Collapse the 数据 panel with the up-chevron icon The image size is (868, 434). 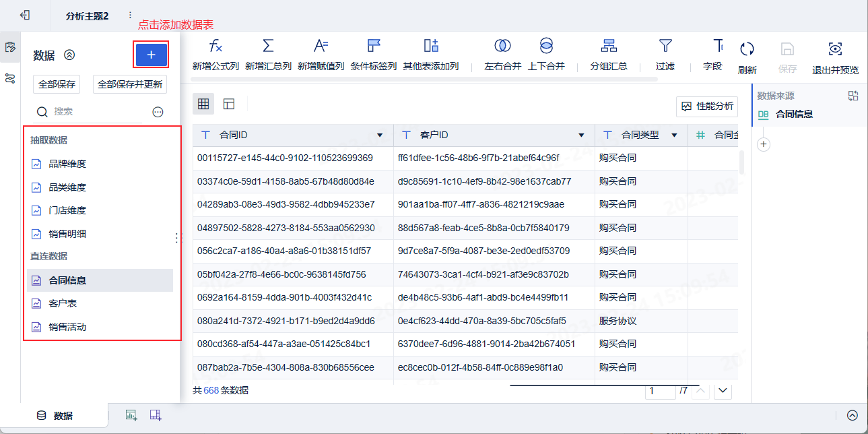coord(69,55)
